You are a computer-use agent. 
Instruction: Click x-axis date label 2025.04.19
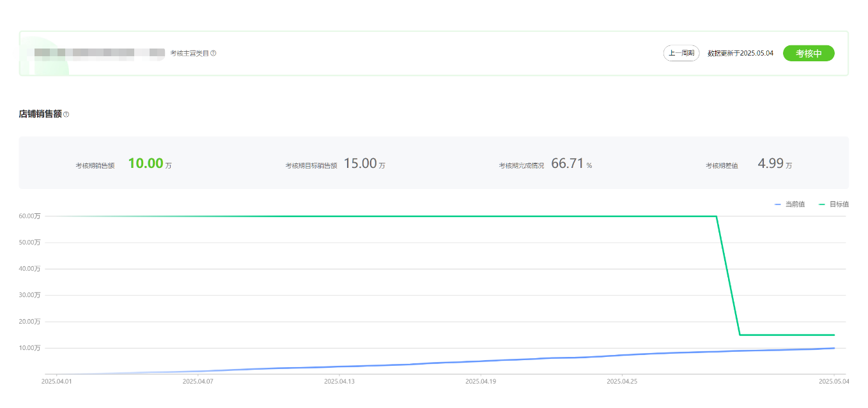coord(481,382)
